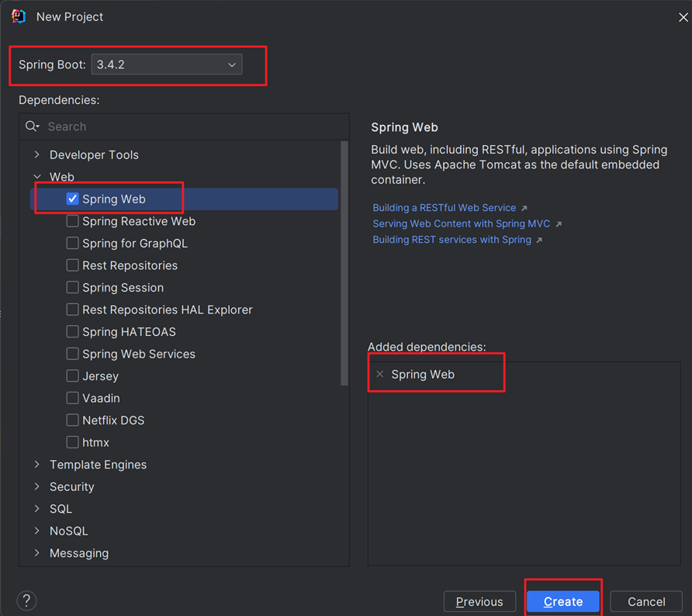Viewport: 692px width, 616px height.
Task: Enable the Netflix DGS checkbox
Action: click(x=72, y=420)
